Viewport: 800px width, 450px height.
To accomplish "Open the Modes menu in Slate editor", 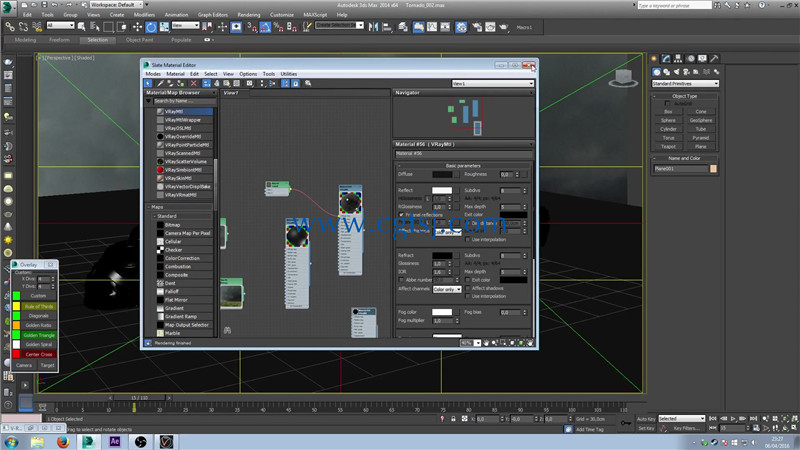I will (153, 74).
